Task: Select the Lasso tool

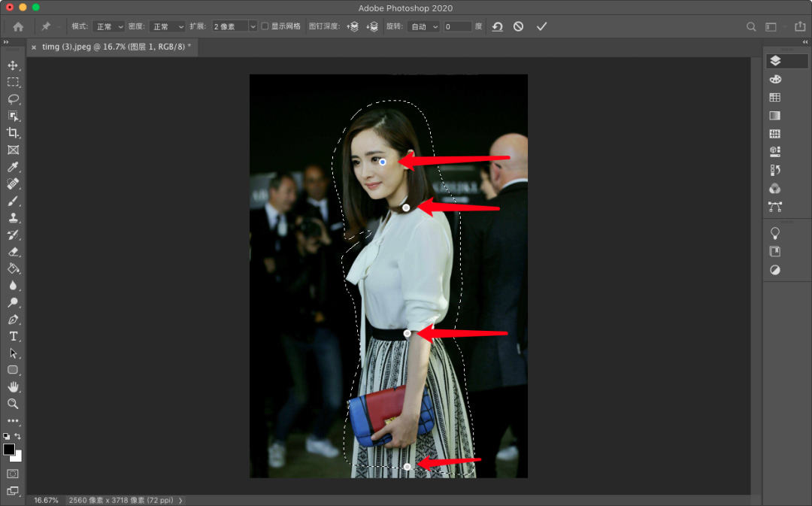Action: [x=13, y=99]
